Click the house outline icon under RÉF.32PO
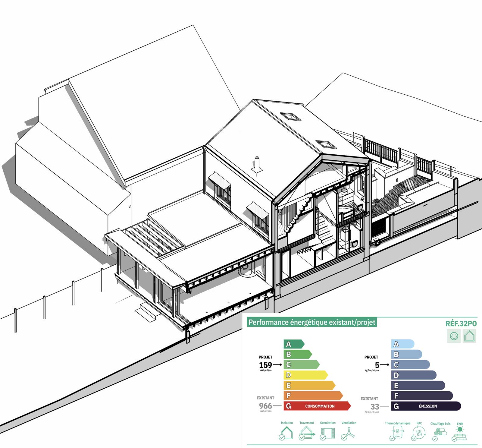This screenshot has height=448, width=482. tap(469, 336)
